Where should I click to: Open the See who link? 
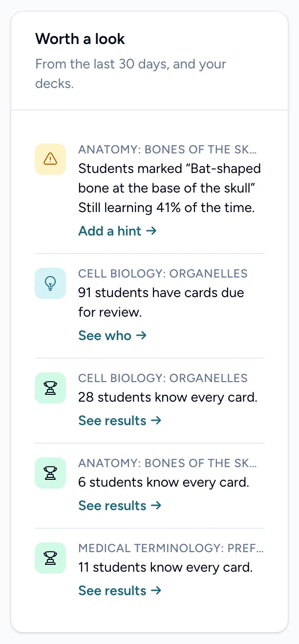tap(112, 336)
